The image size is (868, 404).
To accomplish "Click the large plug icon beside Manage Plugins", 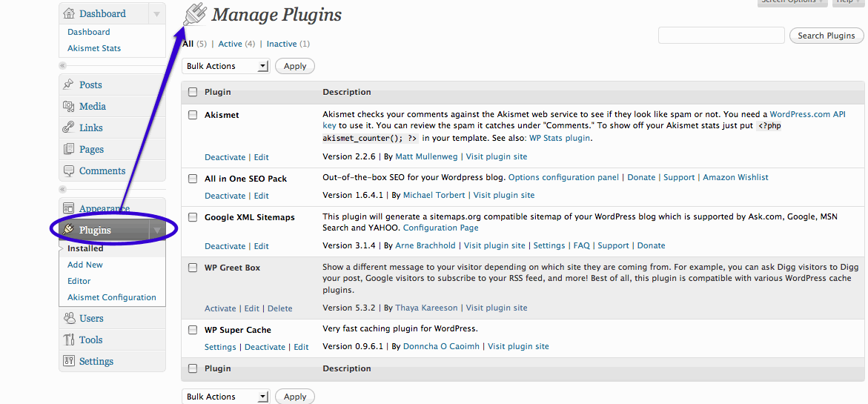I will tap(196, 14).
